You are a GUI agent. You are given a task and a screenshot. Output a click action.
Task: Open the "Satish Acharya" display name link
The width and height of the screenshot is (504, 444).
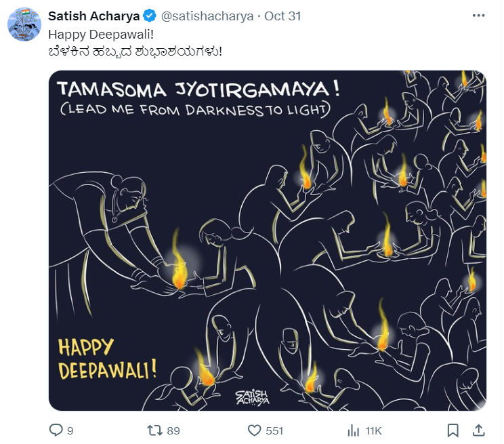94,16
